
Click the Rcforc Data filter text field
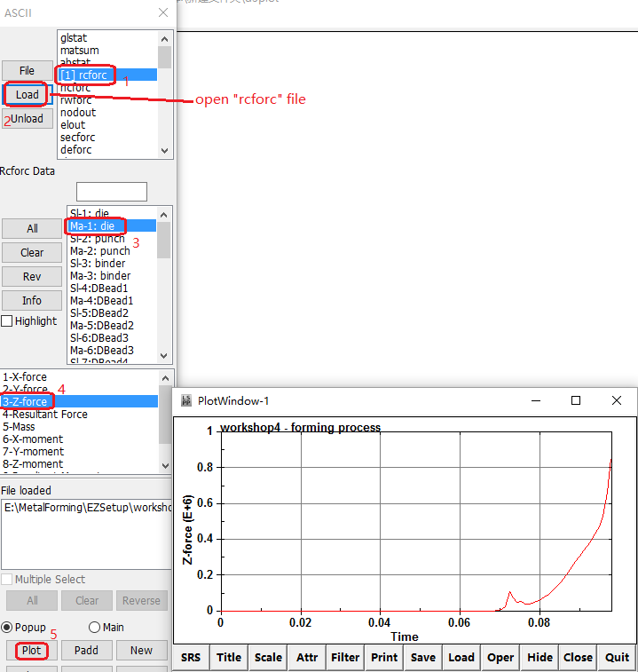click(x=111, y=192)
